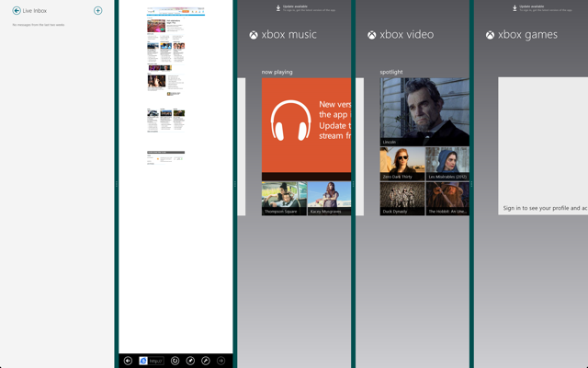The height and width of the screenshot is (368, 588).
Task: Open Kacey Musgraves artist tile
Action: pyautogui.click(x=329, y=199)
